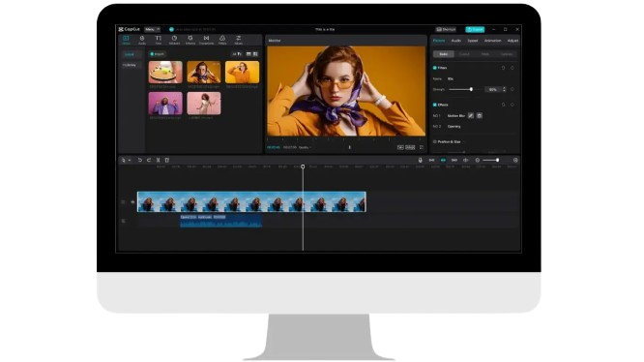Click the zoom-out timeline icon beside slider
This screenshot has width=644, height=362.
pyautogui.click(x=477, y=160)
